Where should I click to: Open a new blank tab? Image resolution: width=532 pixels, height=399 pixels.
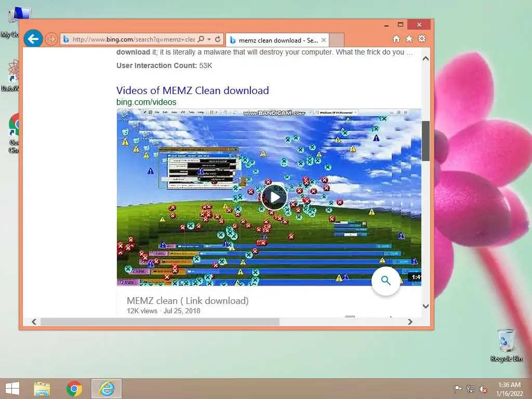pos(337,40)
